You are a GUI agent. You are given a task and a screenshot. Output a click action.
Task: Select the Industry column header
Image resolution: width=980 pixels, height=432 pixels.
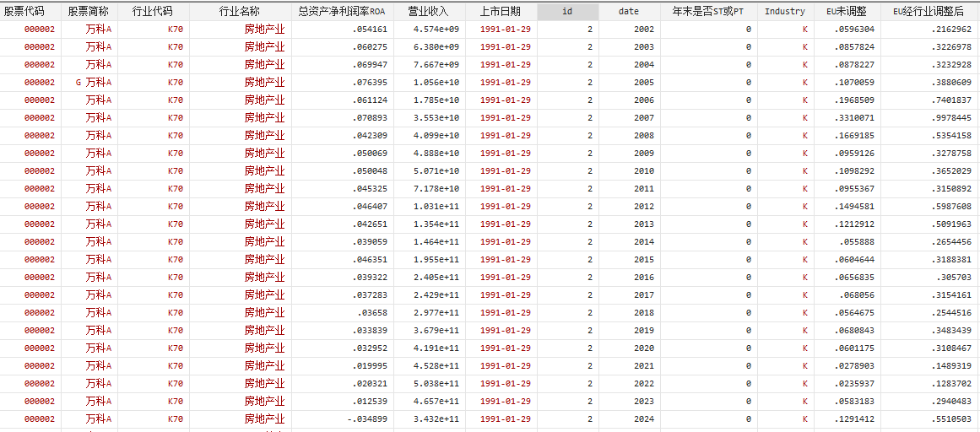(784, 12)
